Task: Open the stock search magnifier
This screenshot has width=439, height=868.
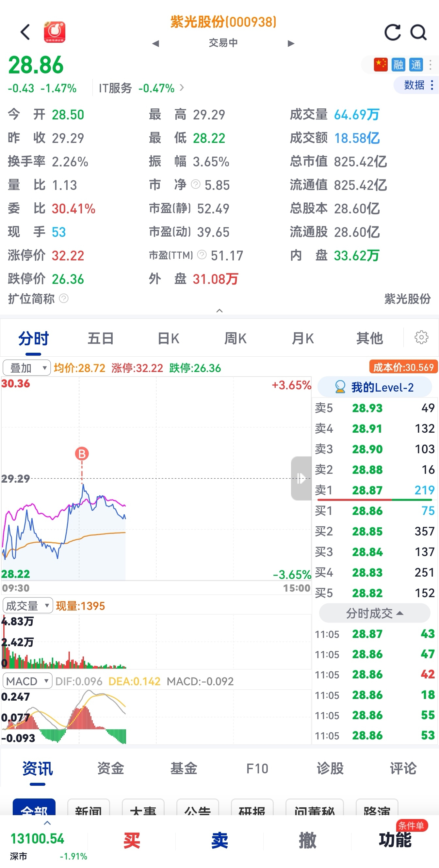Action: pyautogui.click(x=418, y=32)
